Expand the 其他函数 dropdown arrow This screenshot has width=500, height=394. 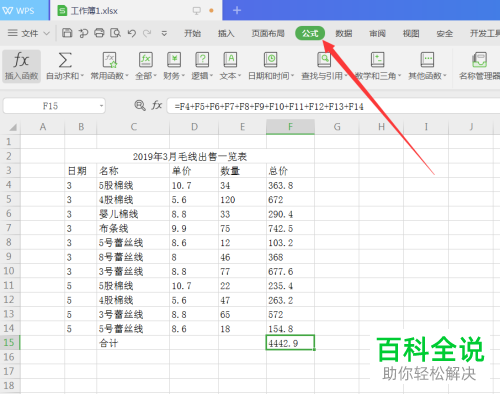pyautogui.click(x=444, y=76)
